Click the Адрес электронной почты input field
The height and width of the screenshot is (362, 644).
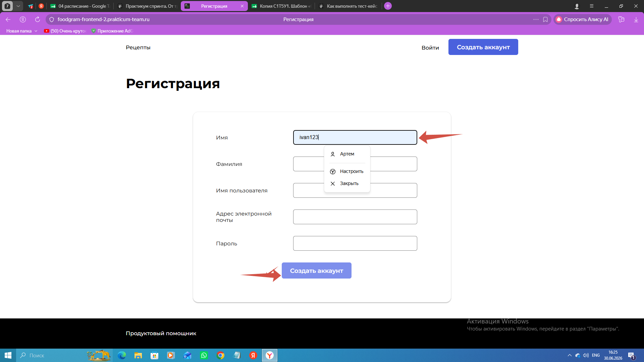click(x=355, y=217)
